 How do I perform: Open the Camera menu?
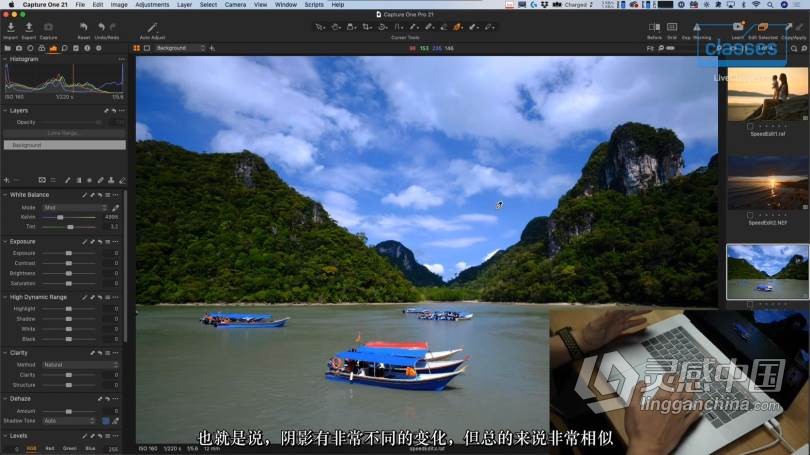click(235, 5)
